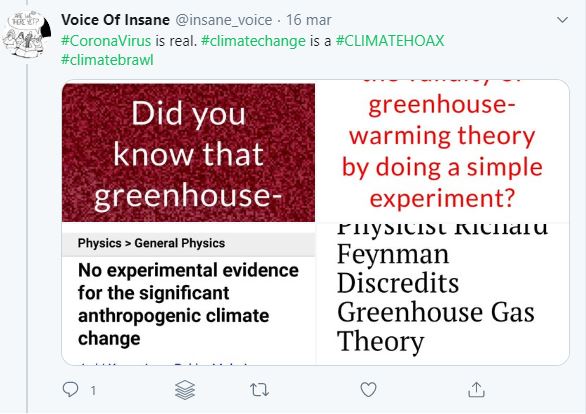
Task: Expand the tweet options chevron
Action: tap(562, 20)
